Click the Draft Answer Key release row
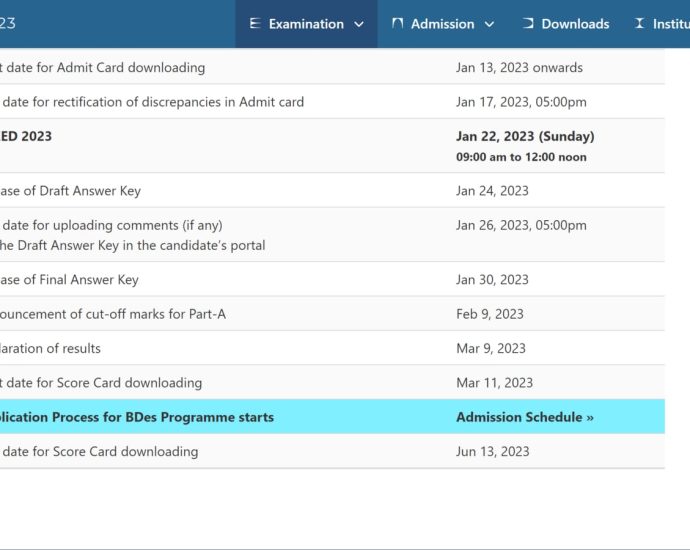 [x=70, y=191]
